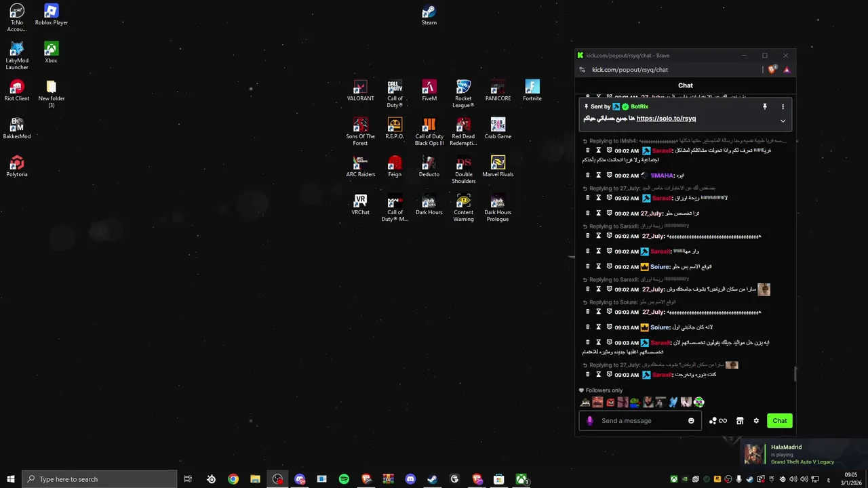Select the Roblox Player desktop icon
Viewport: 868px width, 488px height.
(x=52, y=15)
